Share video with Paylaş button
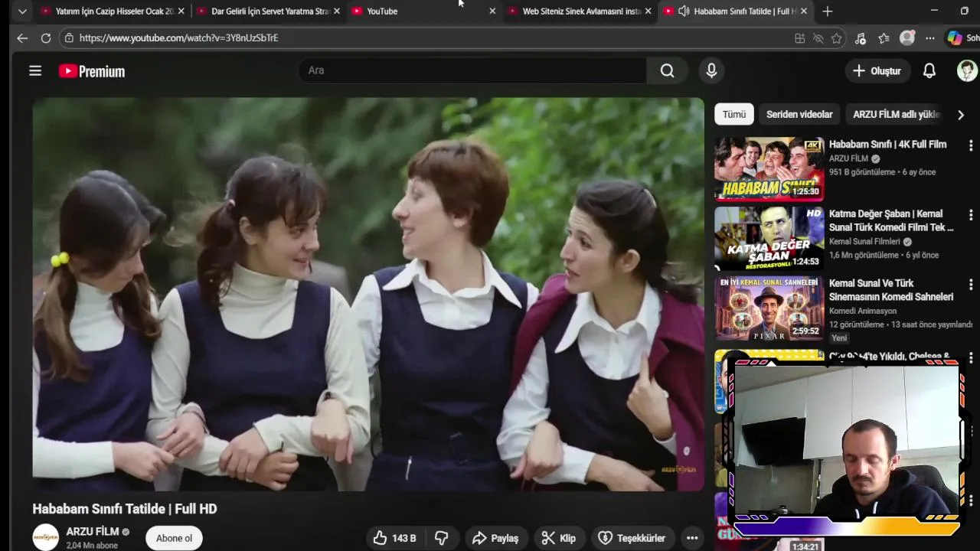 tap(495, 538)
